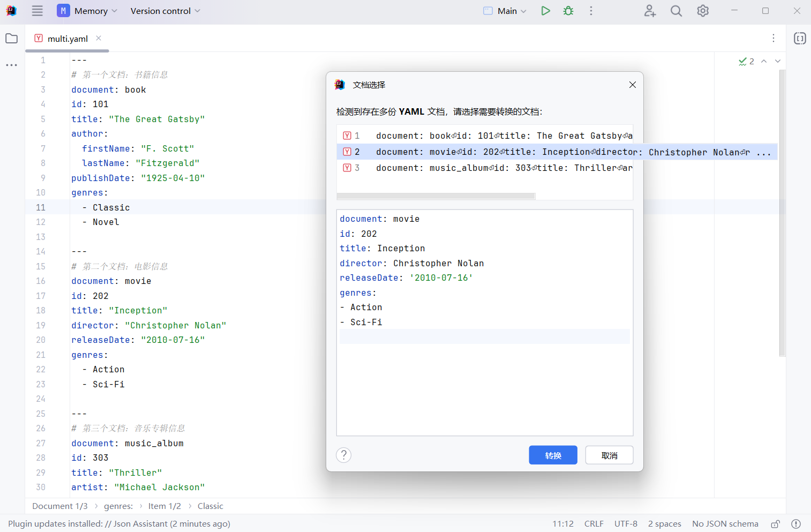
Task: Click the dialog's horizontal scrollbar
Action: tap(435, 196)
